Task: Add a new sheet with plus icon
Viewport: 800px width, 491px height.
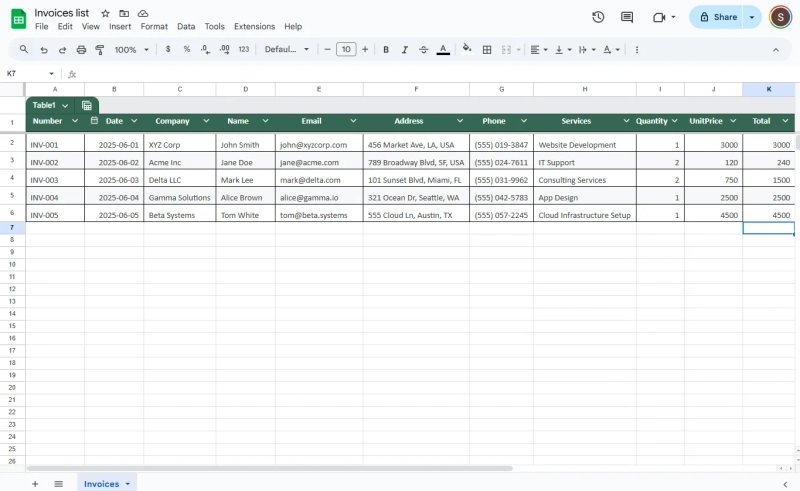Action: click(x=35, y=484)
